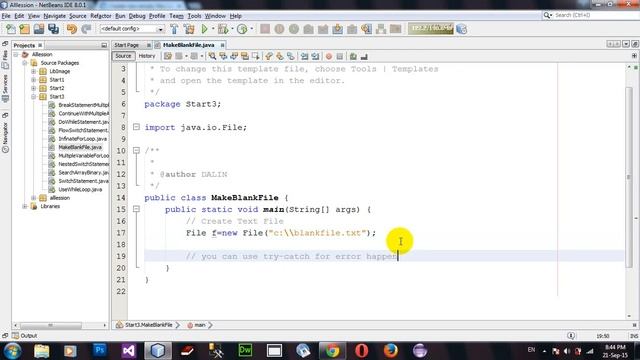Screen dimensions: 640x360
Task: Click the Shift Line Right icon
Action: pyautogui.click(x=315, y=56)
